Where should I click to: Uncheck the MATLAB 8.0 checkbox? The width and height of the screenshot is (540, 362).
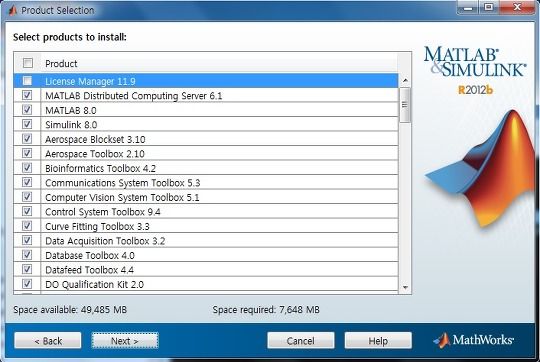pyautogui.click(x=27, y=110)
